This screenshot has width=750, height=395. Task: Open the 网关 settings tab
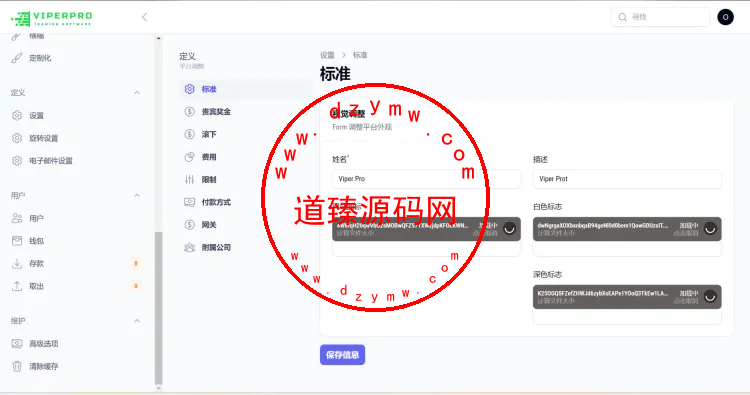click(245, 225)
